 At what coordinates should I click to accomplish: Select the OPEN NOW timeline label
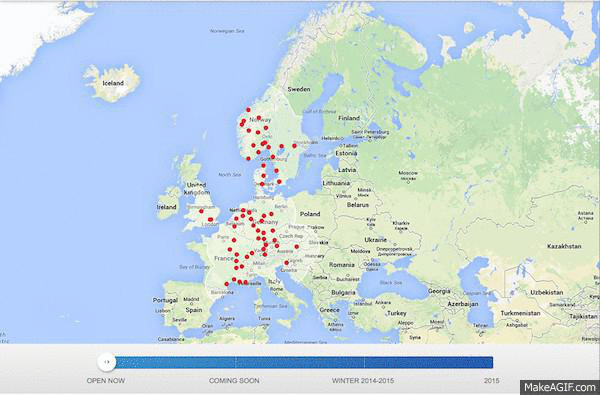(x=106, y=380)
